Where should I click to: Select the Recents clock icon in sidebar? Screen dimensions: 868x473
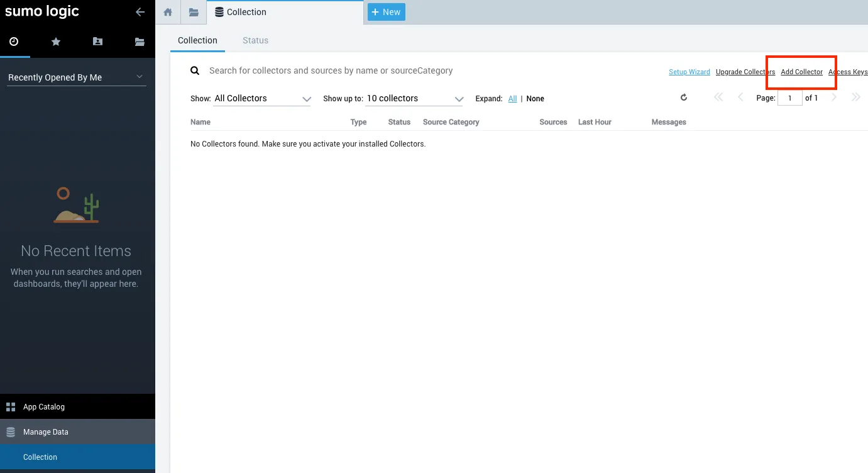pyautogui.click(x=14, y=42)
